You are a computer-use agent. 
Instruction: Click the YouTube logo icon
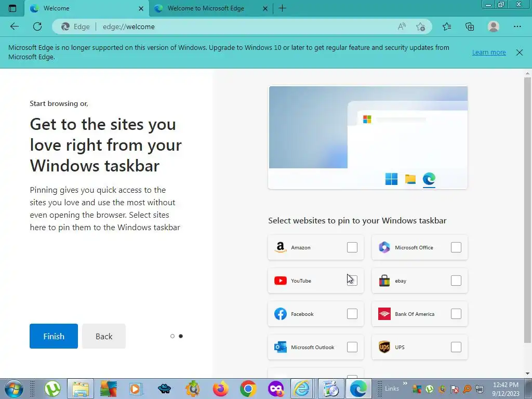point(280,281)
